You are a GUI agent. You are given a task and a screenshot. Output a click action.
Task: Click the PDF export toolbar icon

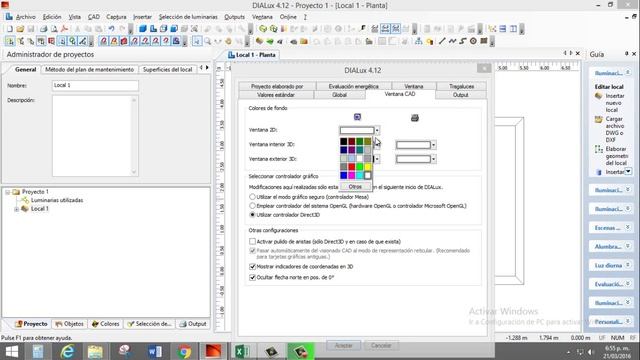point(64,29)
